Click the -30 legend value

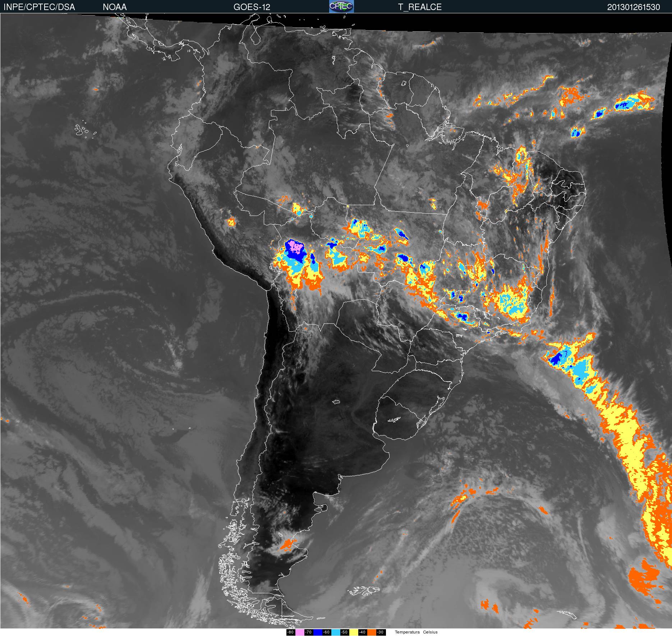coord(381,632)
